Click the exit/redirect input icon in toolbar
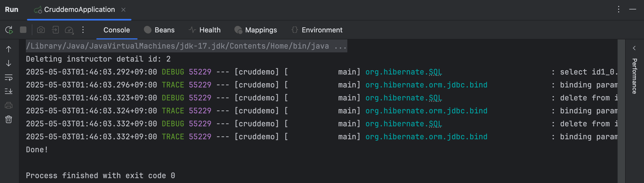 pos(55,30)
